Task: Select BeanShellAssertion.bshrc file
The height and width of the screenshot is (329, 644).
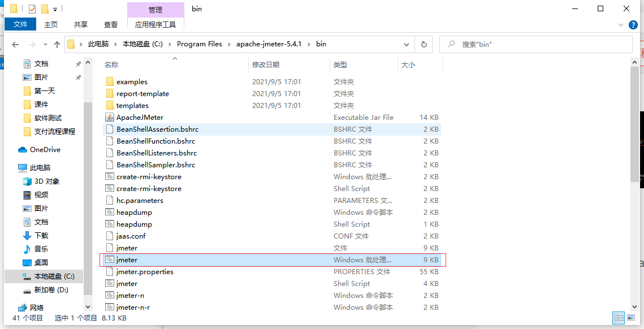Action: click(271, 129)
